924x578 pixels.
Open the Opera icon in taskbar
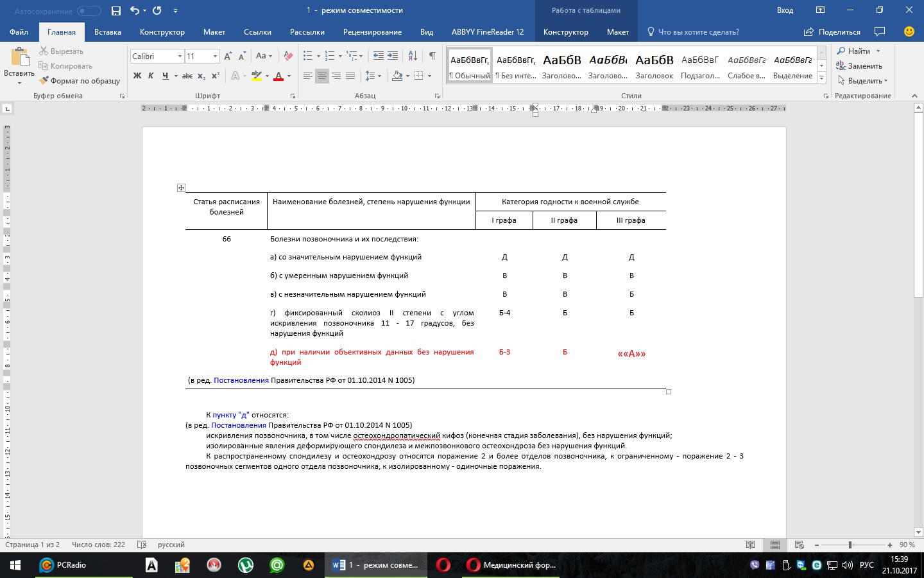click(443, 565)
